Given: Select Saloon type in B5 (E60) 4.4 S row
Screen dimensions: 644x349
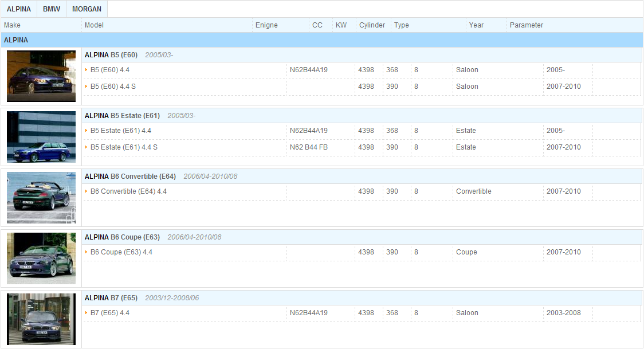Looking at the screenshot, I should click(467, 86).
